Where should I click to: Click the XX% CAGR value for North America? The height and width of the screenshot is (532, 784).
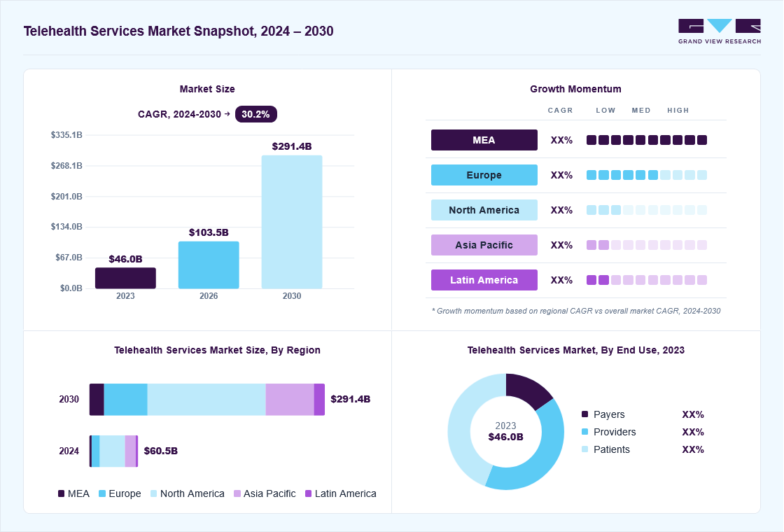pos(561,211)
